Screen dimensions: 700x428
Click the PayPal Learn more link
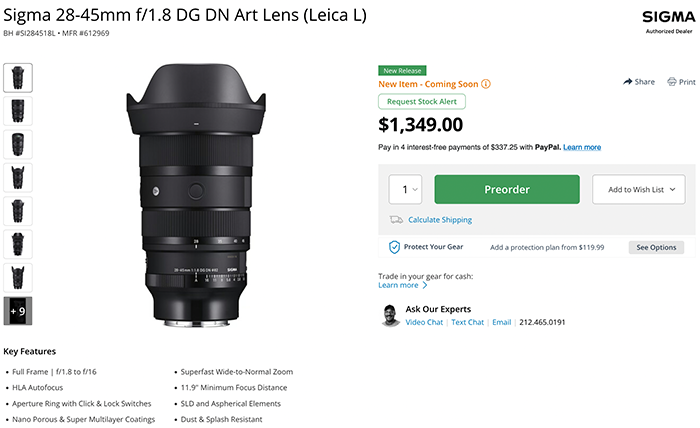[582, 147]
